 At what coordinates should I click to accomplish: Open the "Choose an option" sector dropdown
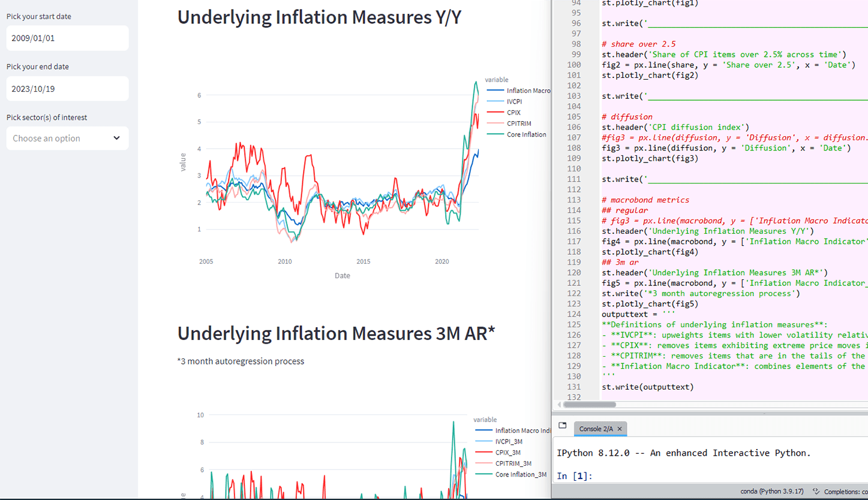(67, 138)
